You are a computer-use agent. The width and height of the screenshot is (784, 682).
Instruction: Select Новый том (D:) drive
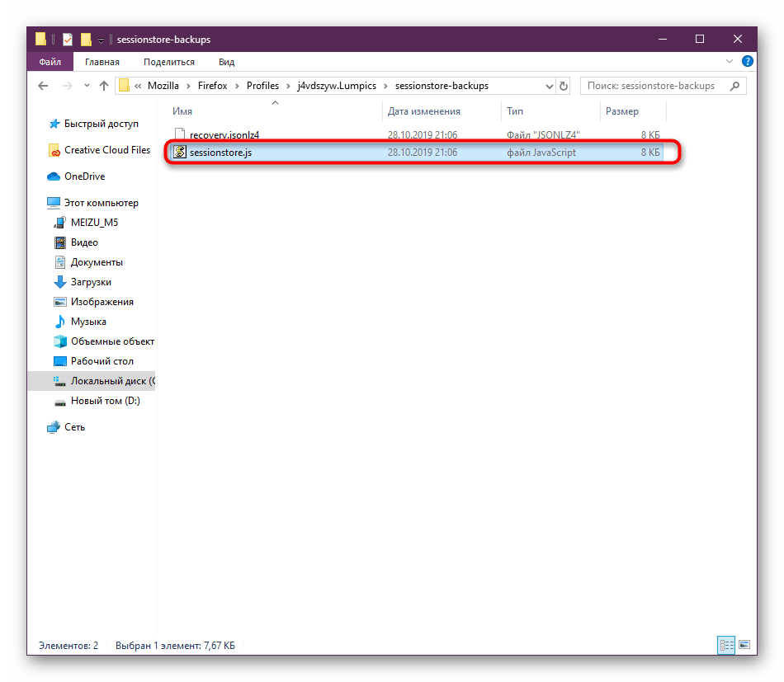[105, 401]
